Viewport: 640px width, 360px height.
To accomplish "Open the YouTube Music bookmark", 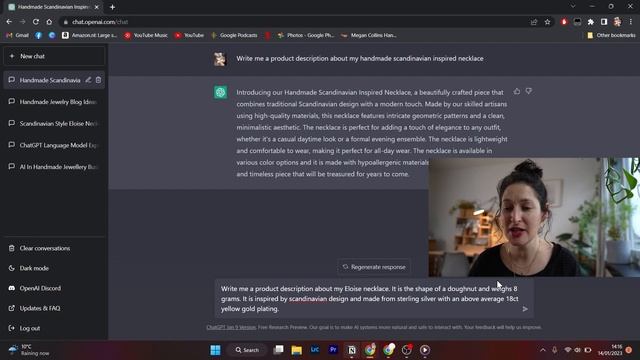I will (146, 36).
